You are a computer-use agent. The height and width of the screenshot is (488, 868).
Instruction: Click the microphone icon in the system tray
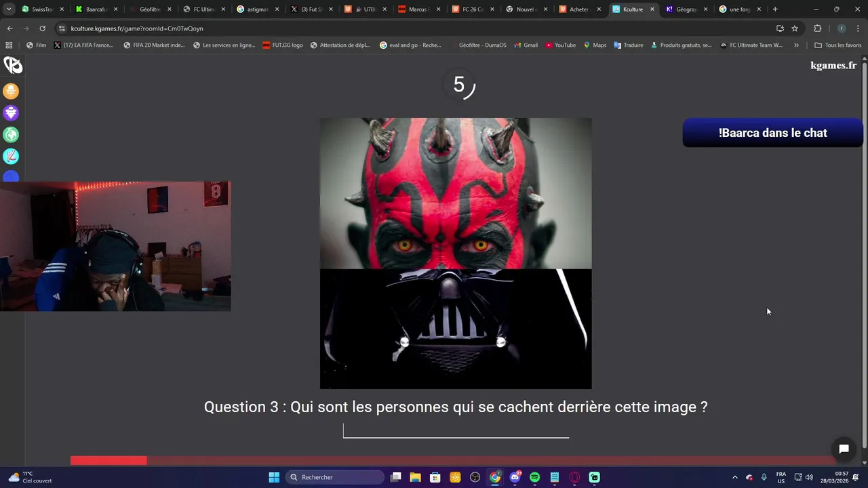[764, 477]
